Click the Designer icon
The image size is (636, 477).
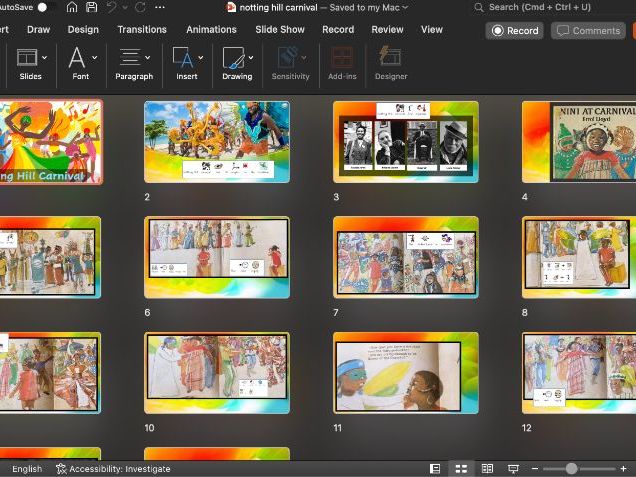[x=391, y=58]
